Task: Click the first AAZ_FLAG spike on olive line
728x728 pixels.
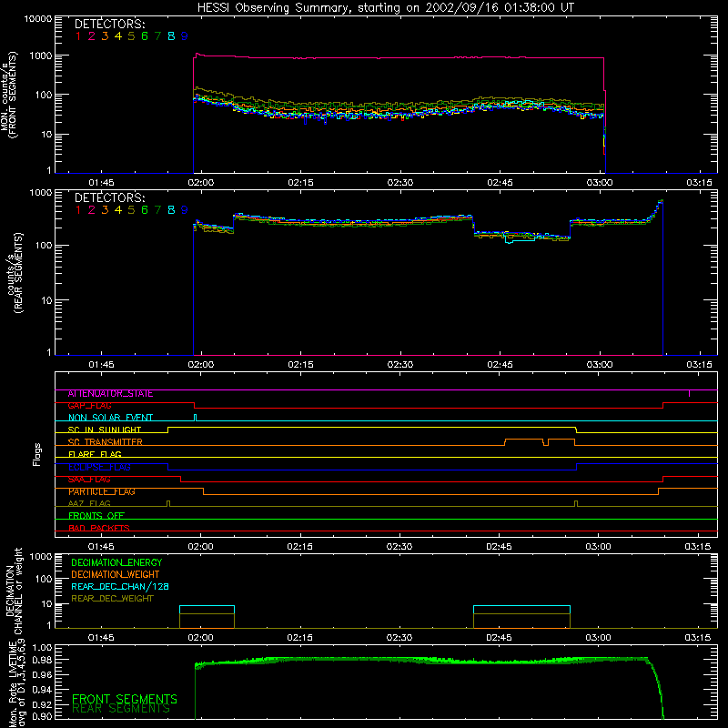Action: point(168,503)
